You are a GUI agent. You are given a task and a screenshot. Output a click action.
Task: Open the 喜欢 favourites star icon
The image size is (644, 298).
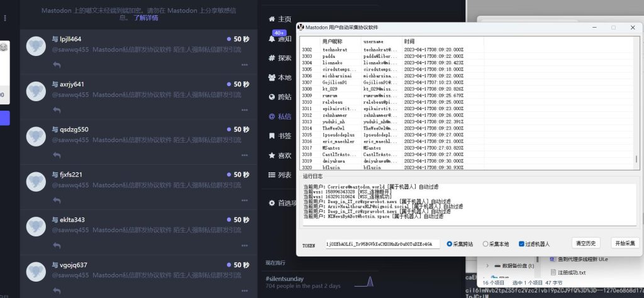(272, 155)
